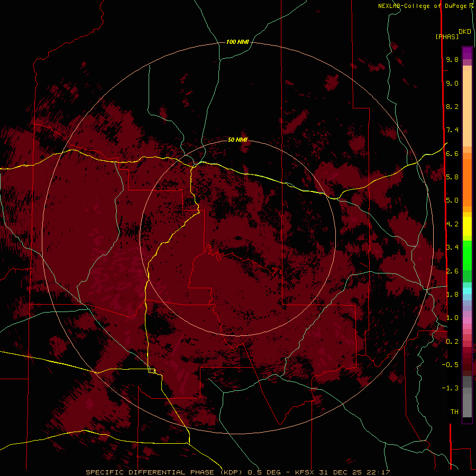Click the [PHAS] legend unit label
The height and width of the screenshot is (476, 476).
coord(447,36)
